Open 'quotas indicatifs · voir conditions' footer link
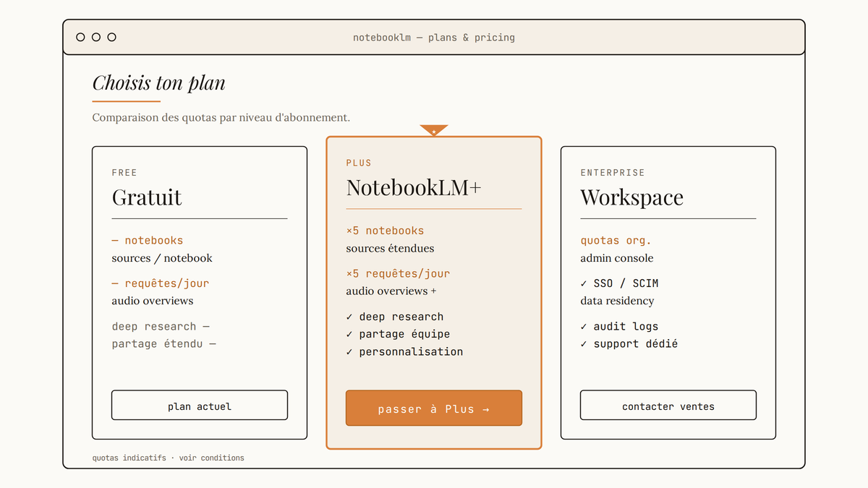The height and width of the screenshot is (488, 868). pos(169,458)
